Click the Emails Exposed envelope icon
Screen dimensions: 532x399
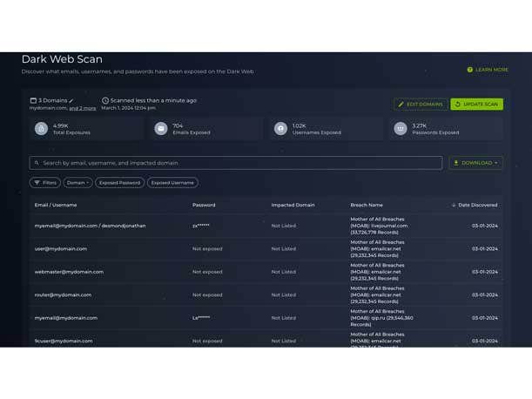pyautogui.click(x=160, y=129)
